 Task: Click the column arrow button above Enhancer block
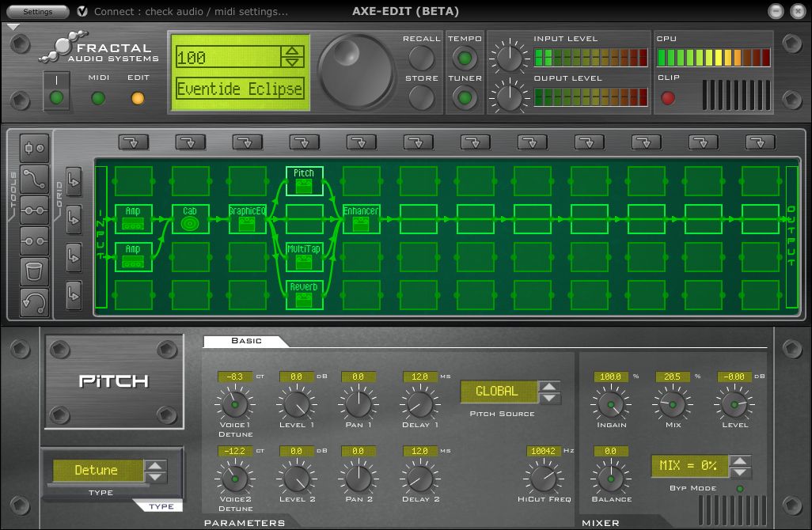(x=362, y=142)
